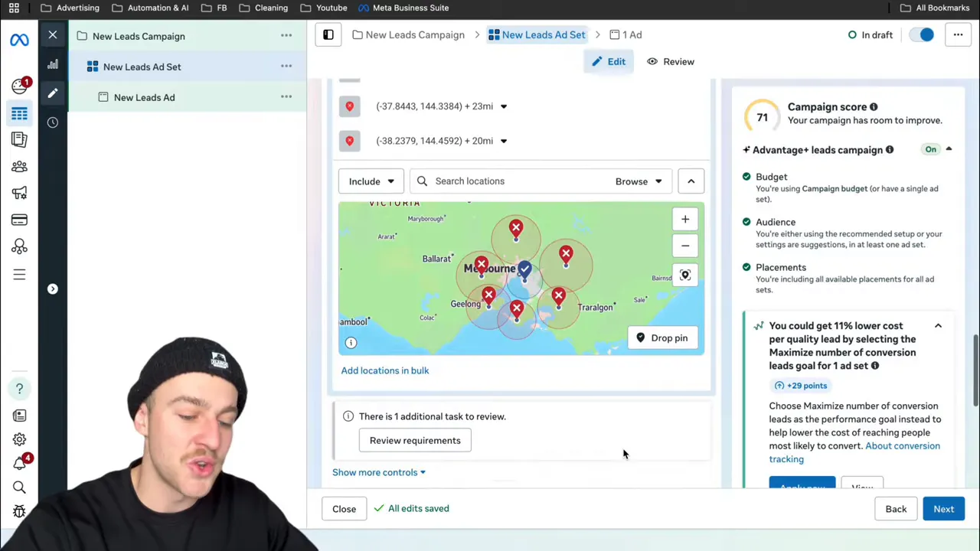Viewport: 980px width, 551px height.
Task: Click the Meta logo icon
Action: [19, 40]
